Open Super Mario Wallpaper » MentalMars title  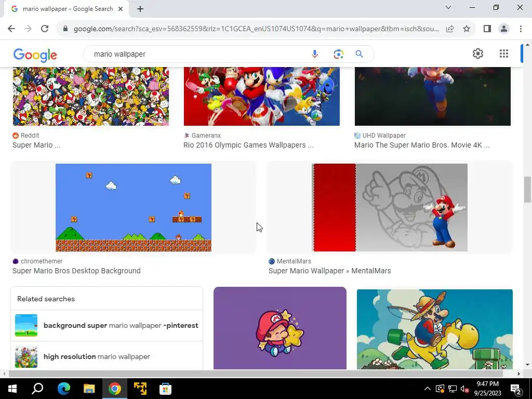tap(330, 271)
